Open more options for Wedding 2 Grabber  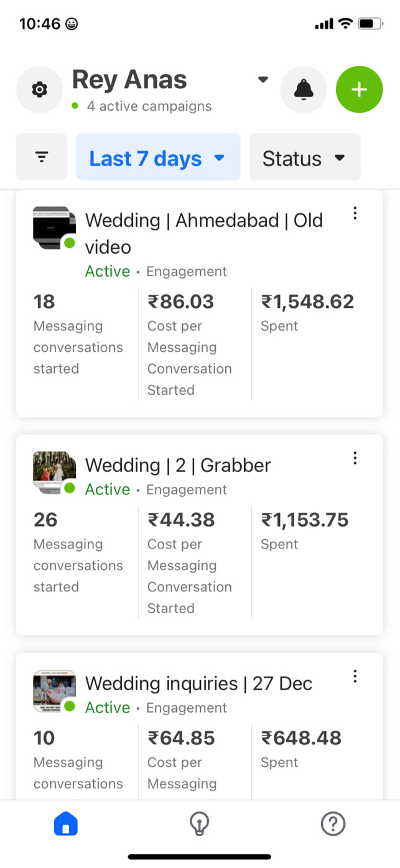[x=355, y=458]
